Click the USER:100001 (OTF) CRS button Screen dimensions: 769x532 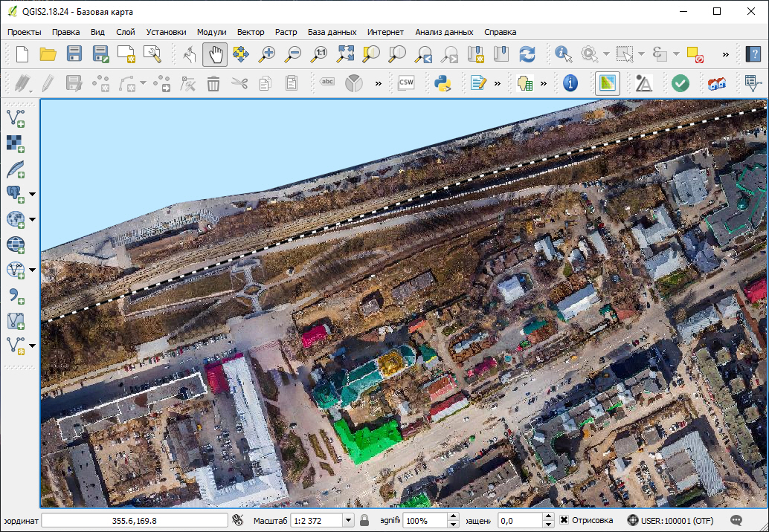(672, 520)
